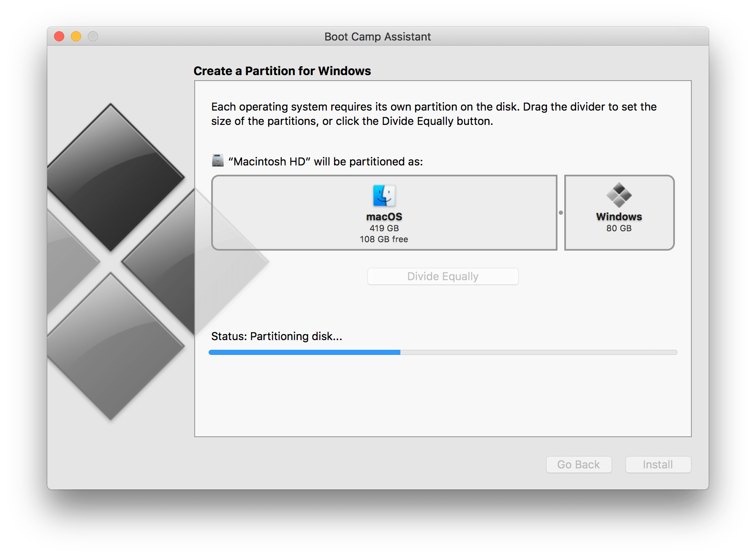Click the partition divider dot between macOS and Windows

[561, 213]
